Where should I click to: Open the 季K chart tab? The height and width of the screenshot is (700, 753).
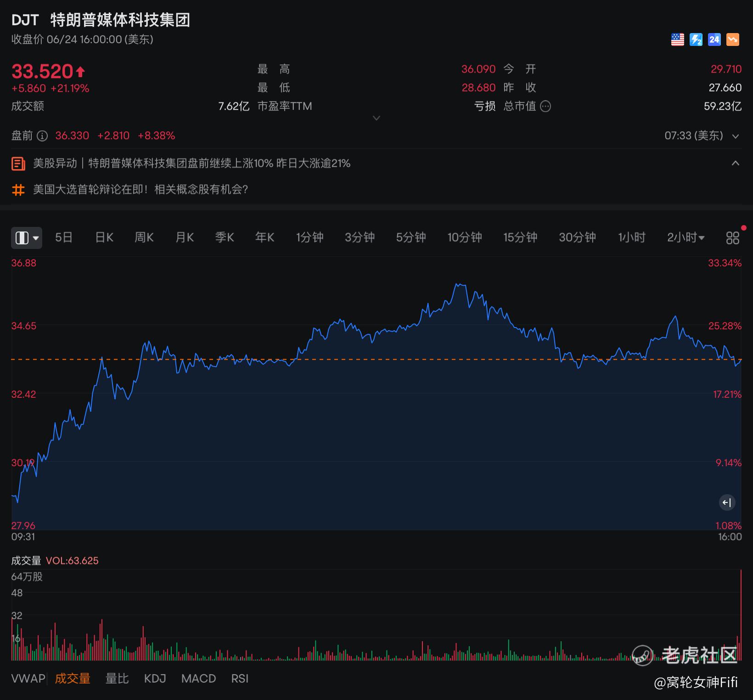225,237
